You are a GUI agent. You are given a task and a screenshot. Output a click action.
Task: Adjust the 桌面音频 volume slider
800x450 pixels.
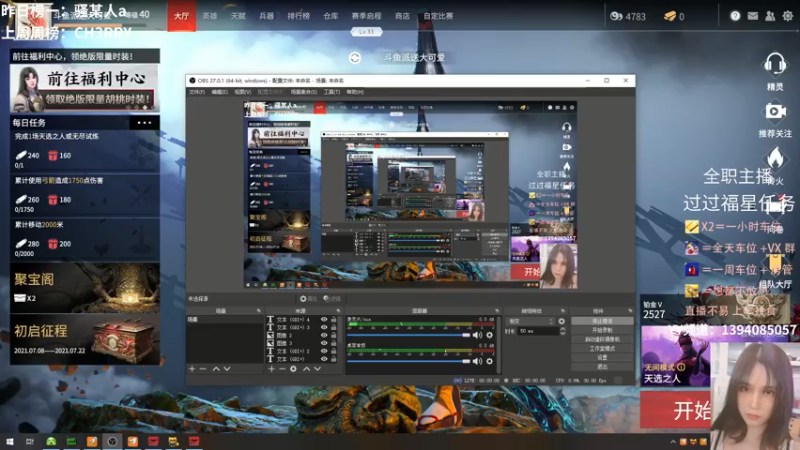click(x=408, y=361)
